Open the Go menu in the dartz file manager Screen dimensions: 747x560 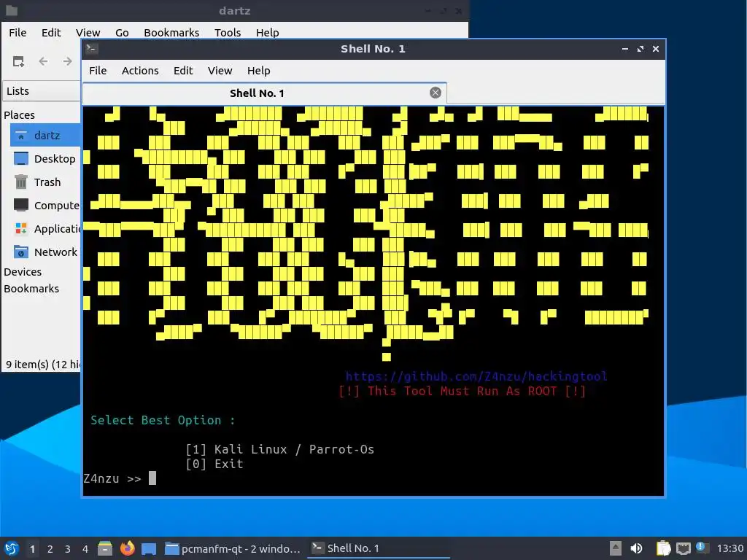[x=122, y=33]
